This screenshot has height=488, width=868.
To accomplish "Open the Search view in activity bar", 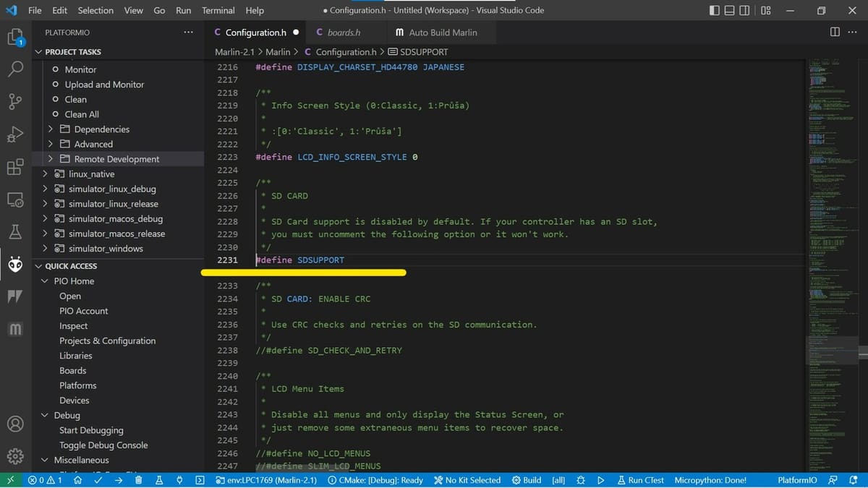I will [x=15, y=69].
